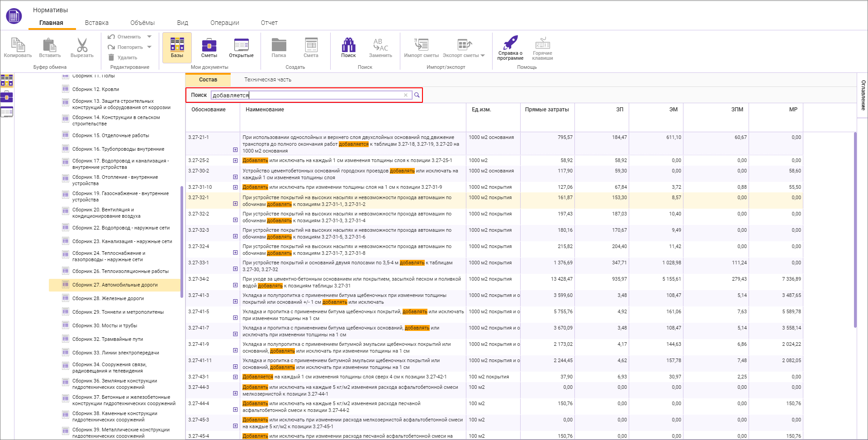Click the magnifier search button

(x=417, y=95)
